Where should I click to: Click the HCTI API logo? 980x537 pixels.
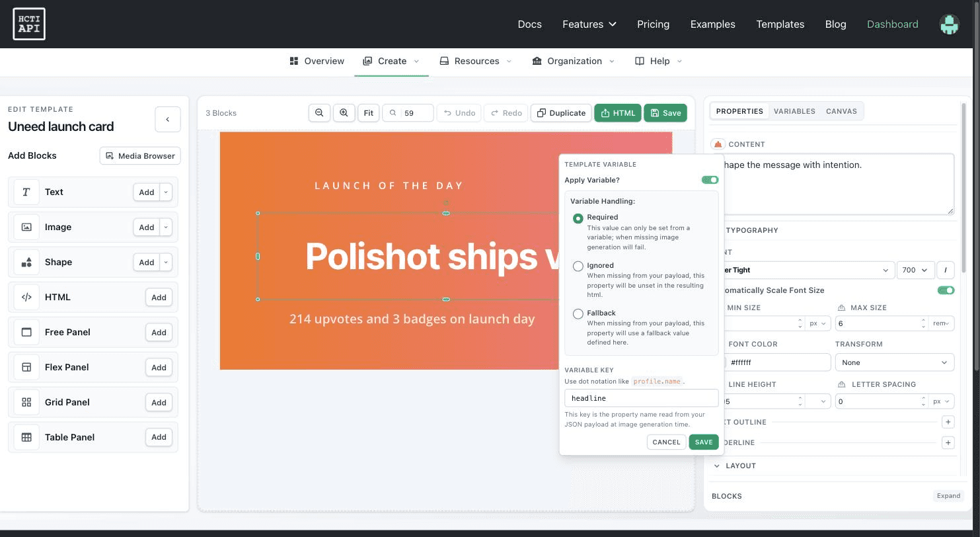pos(29,24)
